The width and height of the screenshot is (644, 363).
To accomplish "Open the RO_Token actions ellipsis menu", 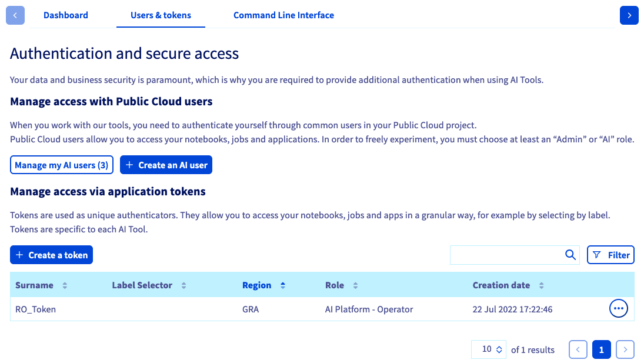I will [x=619, y=308].
